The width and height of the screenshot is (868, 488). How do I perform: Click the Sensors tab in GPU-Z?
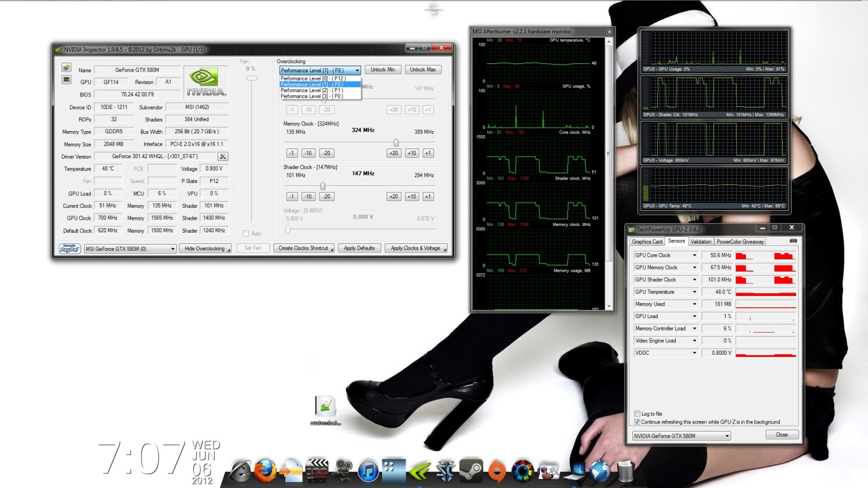[676, 241]
